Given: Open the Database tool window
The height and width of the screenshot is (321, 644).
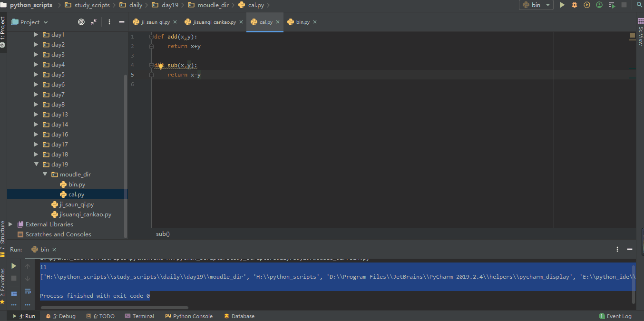Looking at the screenshot, I should (x=239, y=316).
